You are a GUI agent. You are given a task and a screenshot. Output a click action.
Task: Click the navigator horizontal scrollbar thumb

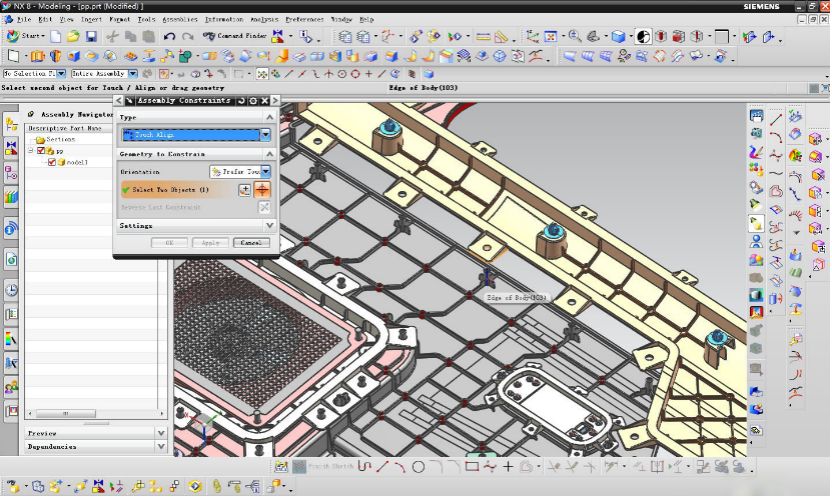pyautogui.click(x=66, y=413)
